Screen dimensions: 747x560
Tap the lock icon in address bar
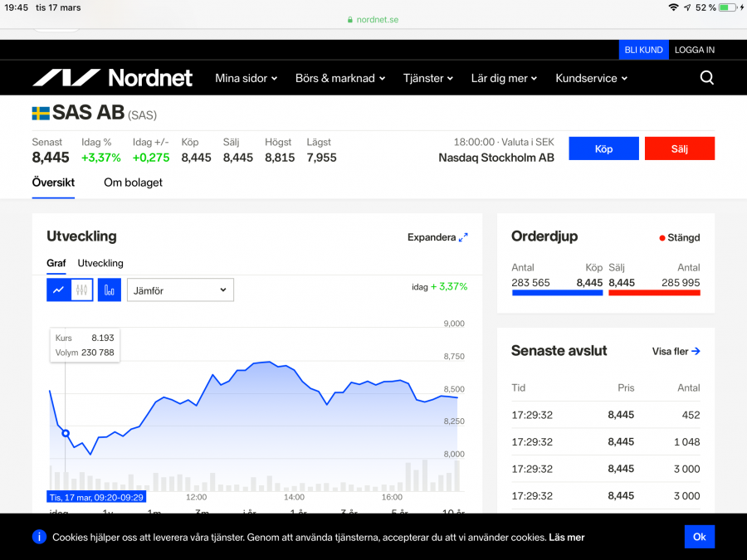(x=350, y=20)
